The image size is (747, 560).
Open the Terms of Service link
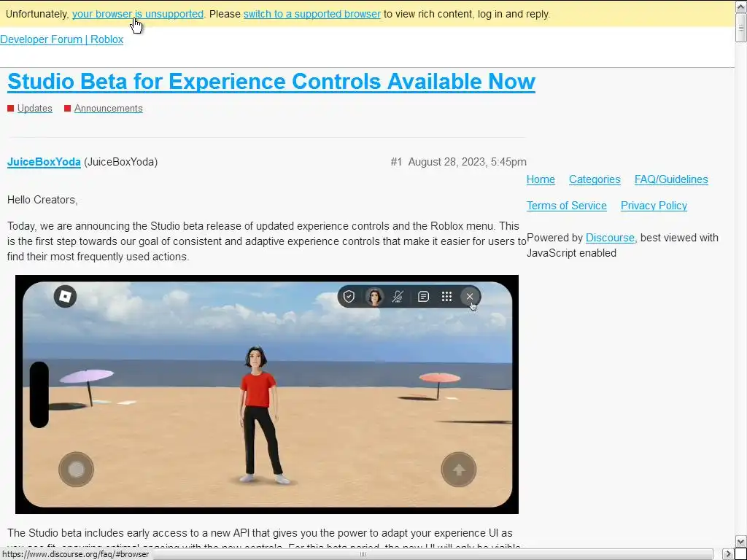(x=566, y=206)
